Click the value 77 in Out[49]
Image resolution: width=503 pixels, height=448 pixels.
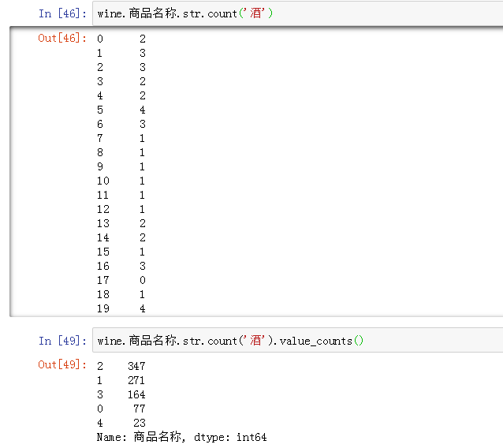[x=140, y=409]
